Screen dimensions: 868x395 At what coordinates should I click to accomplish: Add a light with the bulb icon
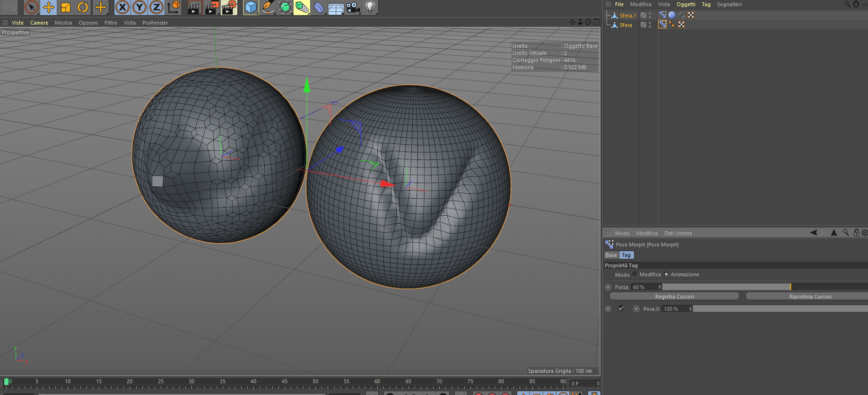click(x=370, y=7)
